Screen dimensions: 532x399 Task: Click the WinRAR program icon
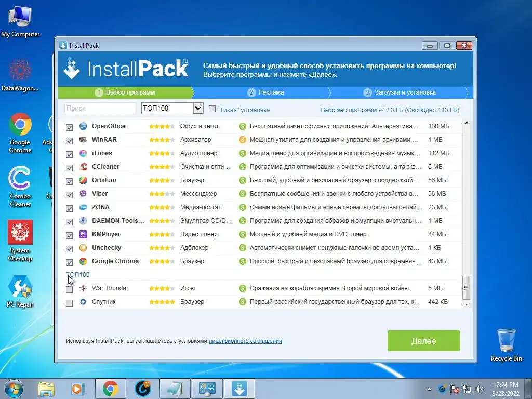[83, 140]
